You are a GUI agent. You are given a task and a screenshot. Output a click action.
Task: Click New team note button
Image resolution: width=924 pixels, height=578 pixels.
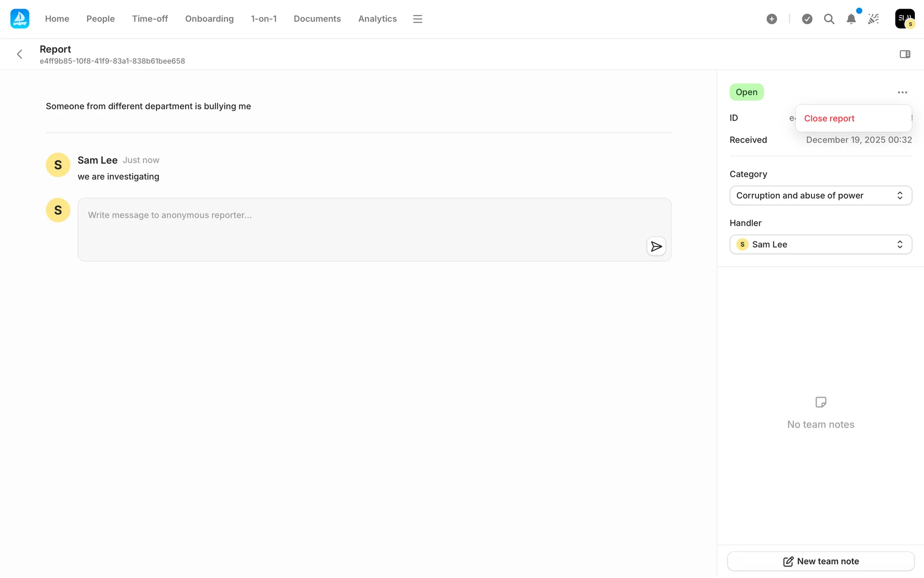pyautogui.click(x=821, y=561)
